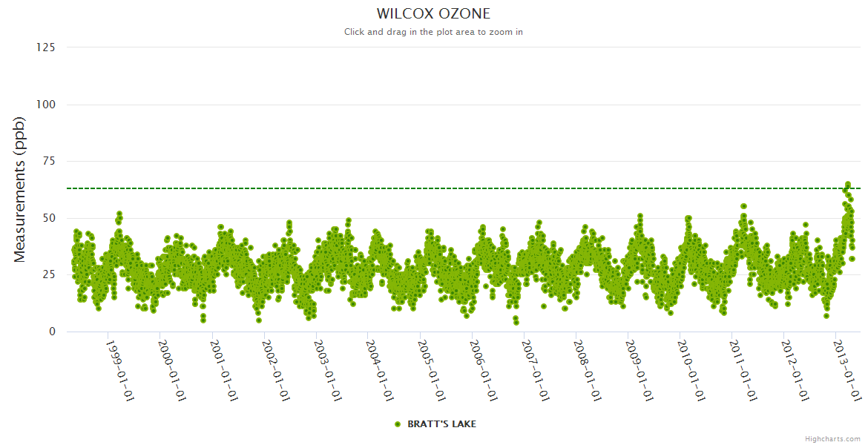Click the highest data point above the dashed line
The height and width of the screenshot is (445, 868).
pos(847,184)
